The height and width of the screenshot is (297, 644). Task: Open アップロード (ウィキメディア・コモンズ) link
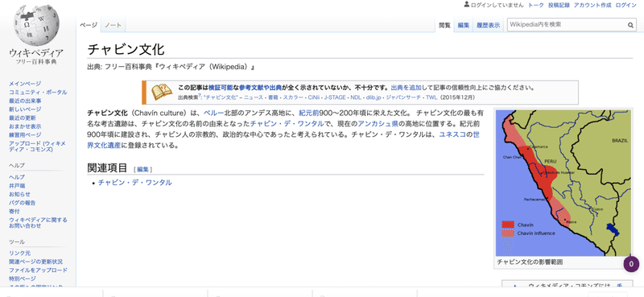(37, 146)
